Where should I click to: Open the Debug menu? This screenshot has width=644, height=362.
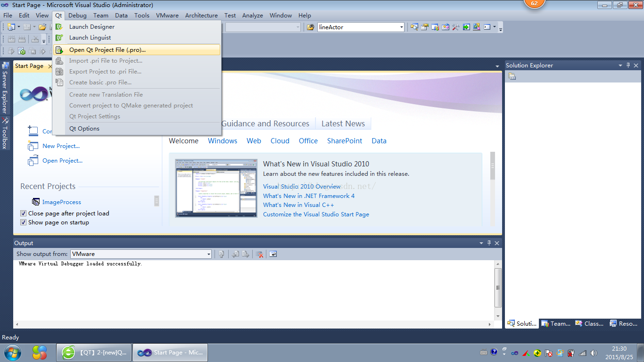[77, 15]
